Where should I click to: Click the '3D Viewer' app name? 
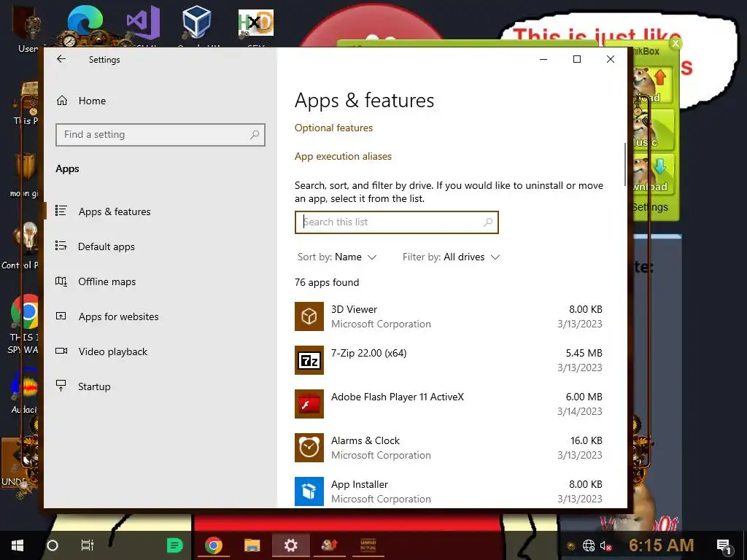click(354, 309)
